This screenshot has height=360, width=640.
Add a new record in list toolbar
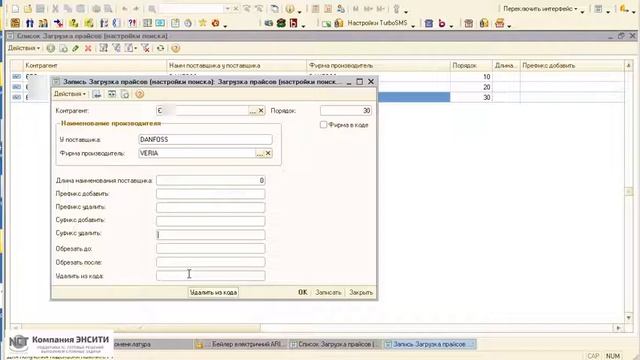coord(51,48)
